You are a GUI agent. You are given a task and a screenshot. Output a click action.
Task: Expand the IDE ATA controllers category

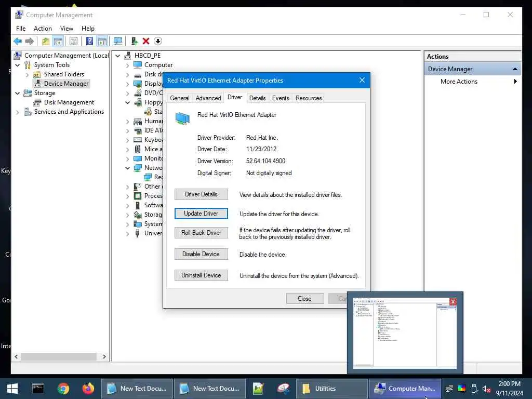pyautogui.click(x=128, y=130)
